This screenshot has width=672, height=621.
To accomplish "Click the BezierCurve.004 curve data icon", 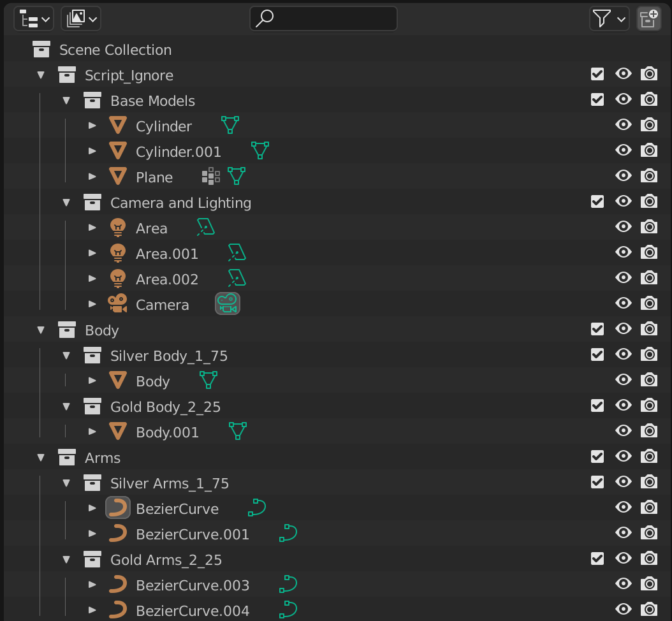I will [288, 610].
